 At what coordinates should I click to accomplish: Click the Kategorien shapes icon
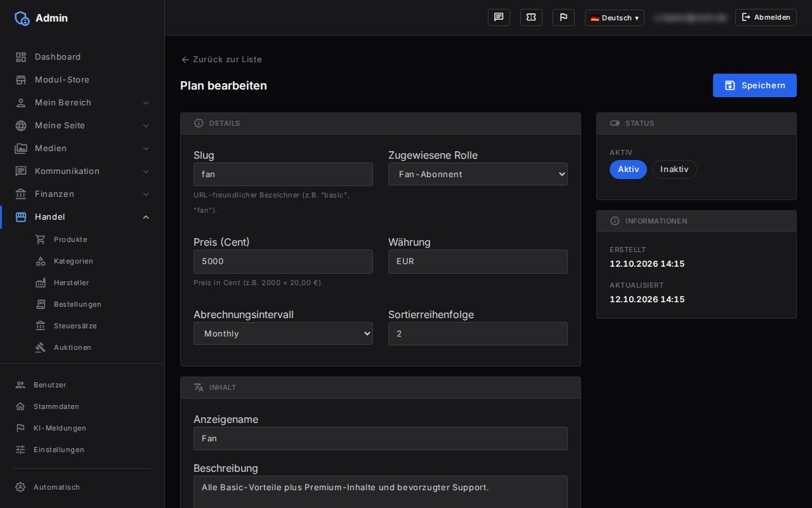pos(41,261)
